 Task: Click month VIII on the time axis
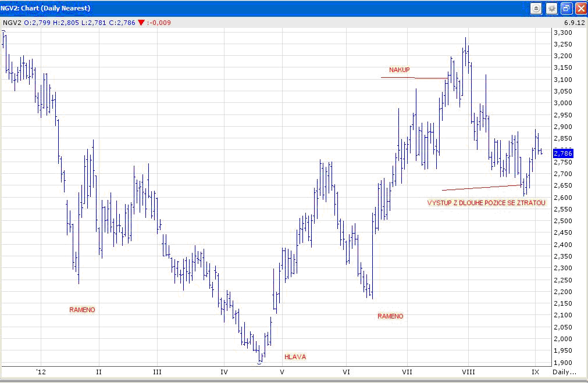[x=468, y=372]
